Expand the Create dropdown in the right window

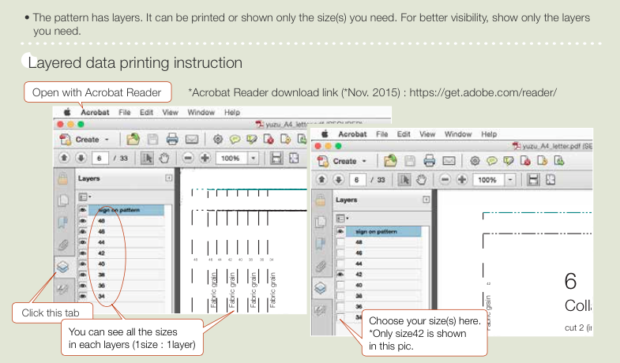click(x=364, y=161)
